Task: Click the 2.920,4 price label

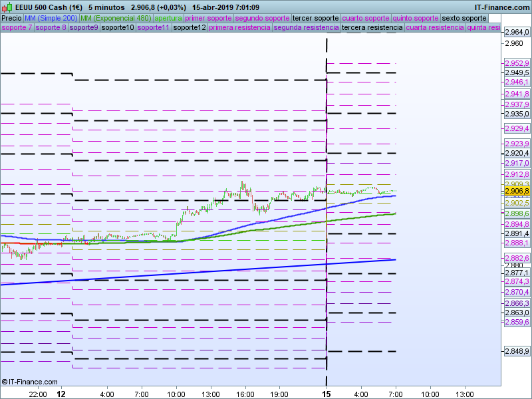Action: (x=517, y=154)
